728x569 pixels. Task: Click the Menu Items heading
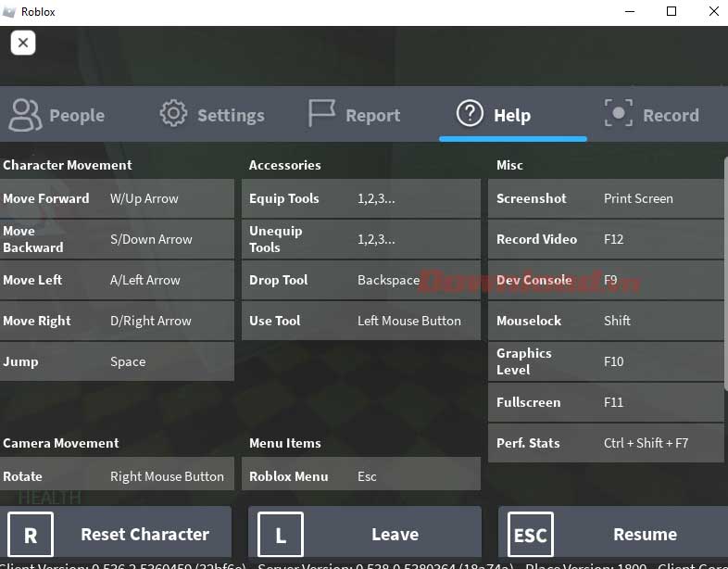284,443
